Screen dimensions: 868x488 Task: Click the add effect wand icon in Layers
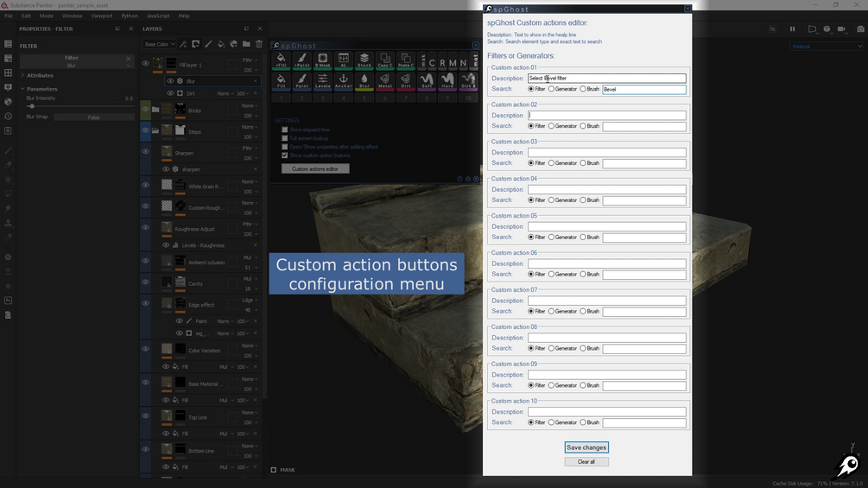[183, 44]
